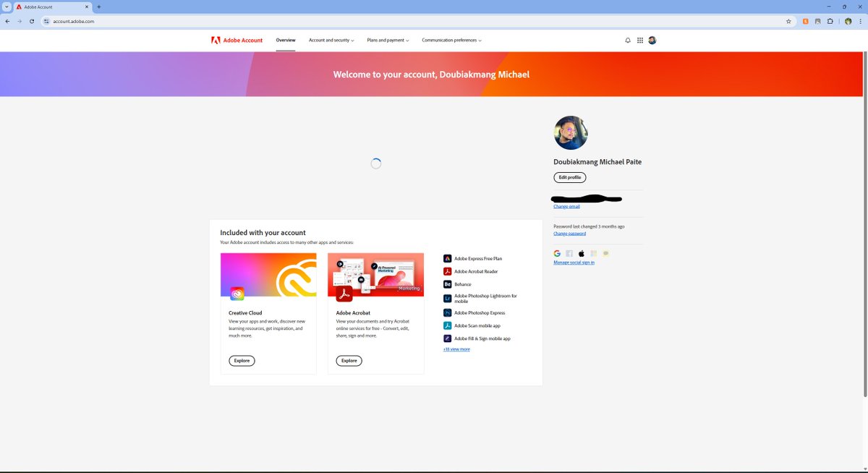868x473 pixels.
Task: Click the address bar showing account.adobe.com
Action: [416, 21]
